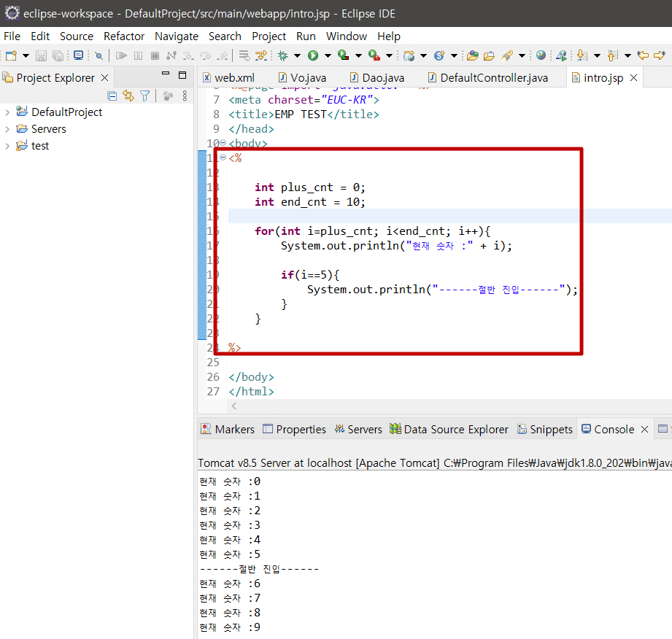672x639 pixels.
Task: Click Last Edit Location back arrow
Action: pyautogui.click(x=643, y=55)
